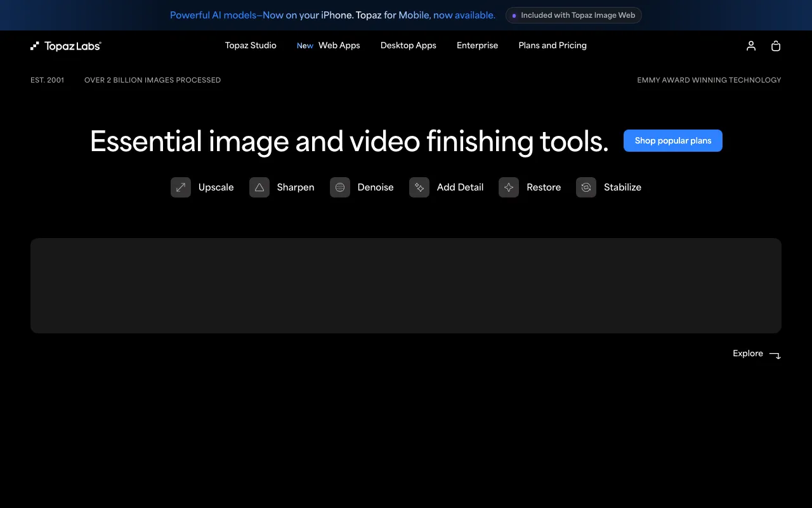
Task: Select the Upscale tool icon
Action: tap(181, 187)
